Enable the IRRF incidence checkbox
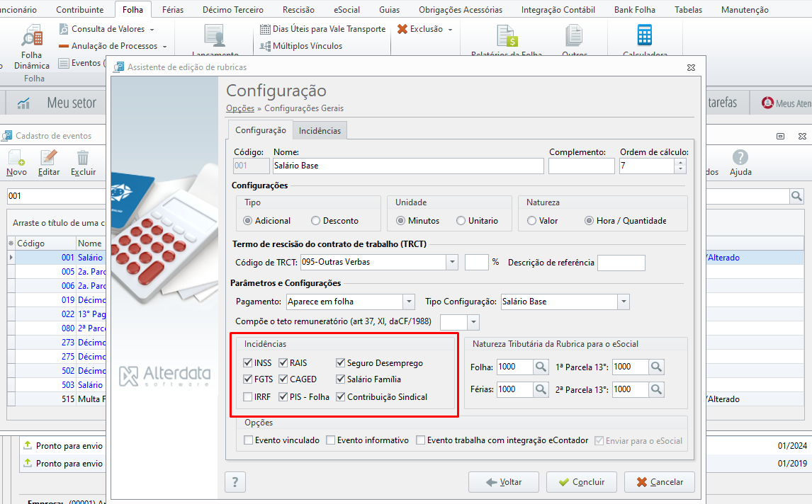 (248, 397)
